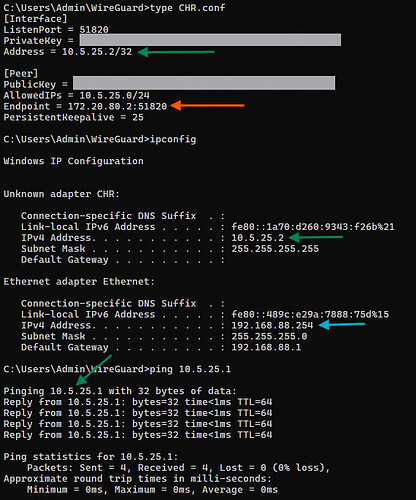Click the PersistentKeepalive value 25
The image size is (416, 500).
click(138, 117)
